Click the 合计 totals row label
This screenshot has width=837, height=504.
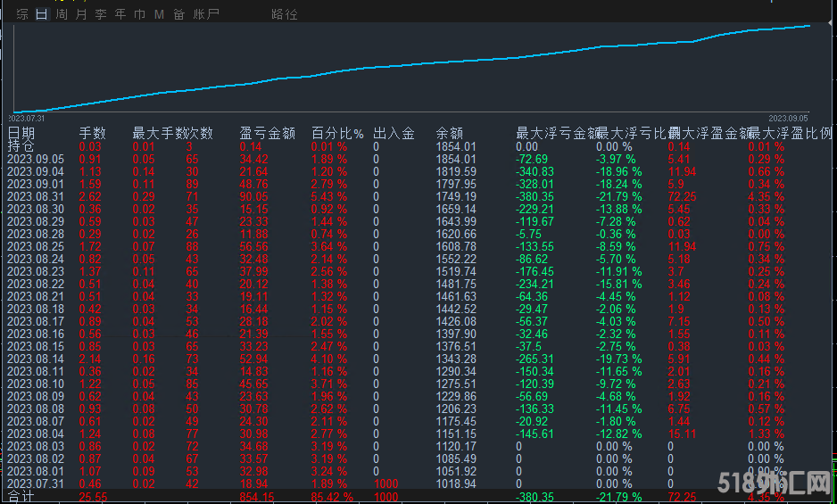20,495
